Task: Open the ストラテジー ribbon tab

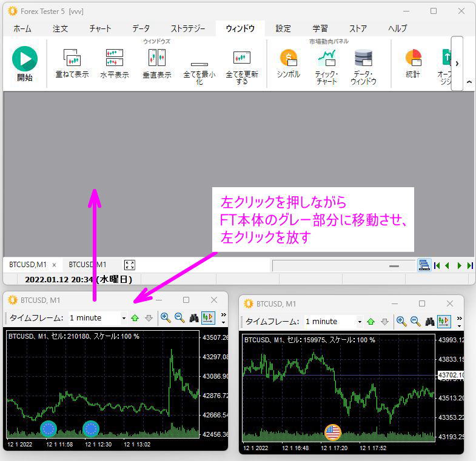Action: point(188,28)
